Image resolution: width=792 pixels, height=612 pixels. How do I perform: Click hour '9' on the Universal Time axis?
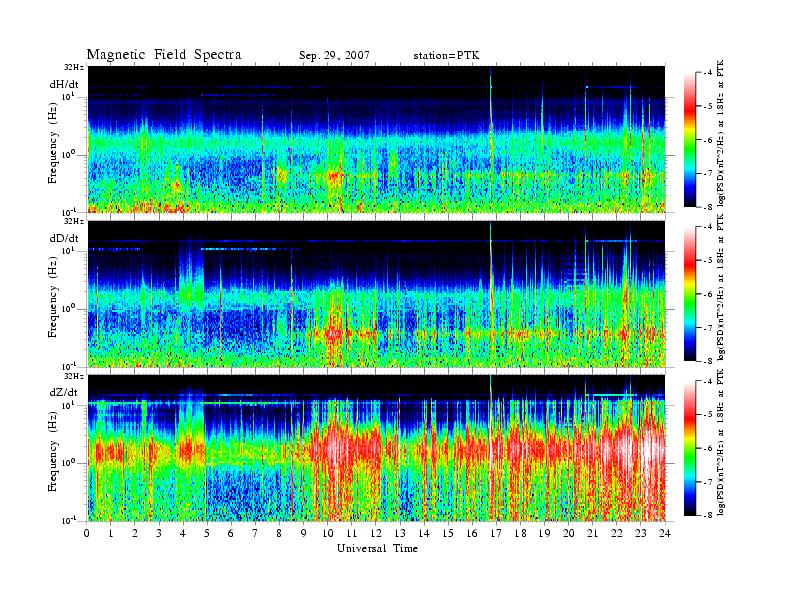point(304,533)
